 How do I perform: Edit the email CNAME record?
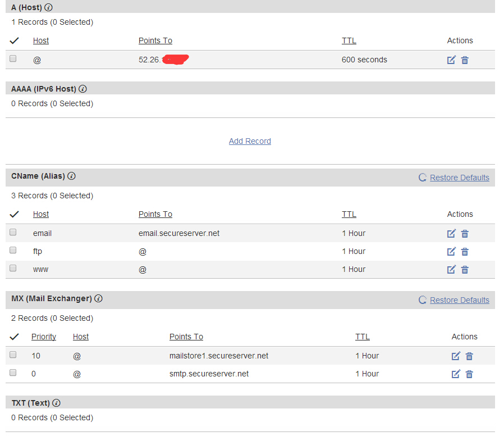click(x=451, y=233)
